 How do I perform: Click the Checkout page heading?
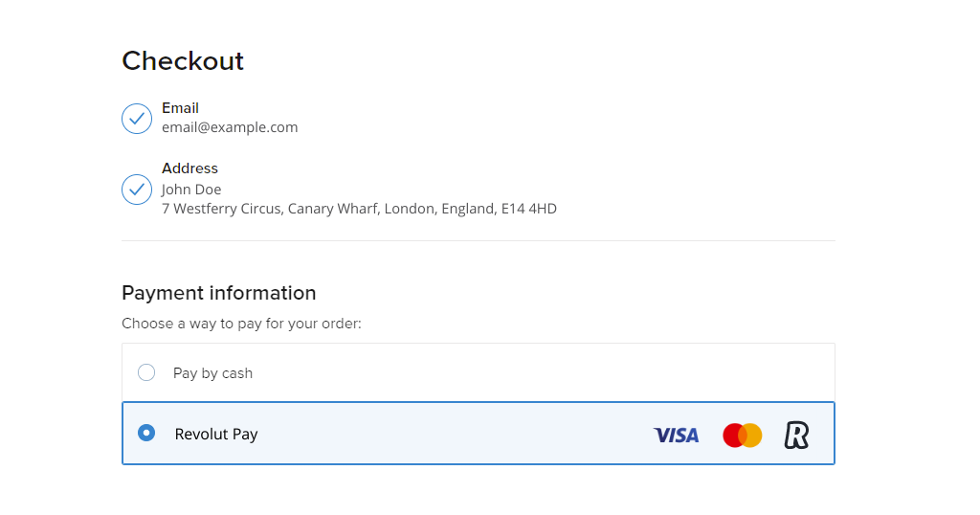[183, 60]
